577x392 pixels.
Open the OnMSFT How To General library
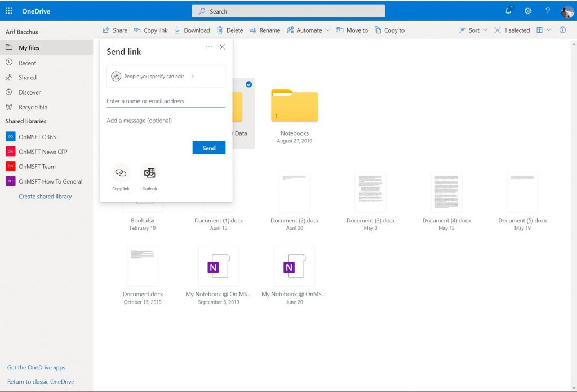pos(46,181)
